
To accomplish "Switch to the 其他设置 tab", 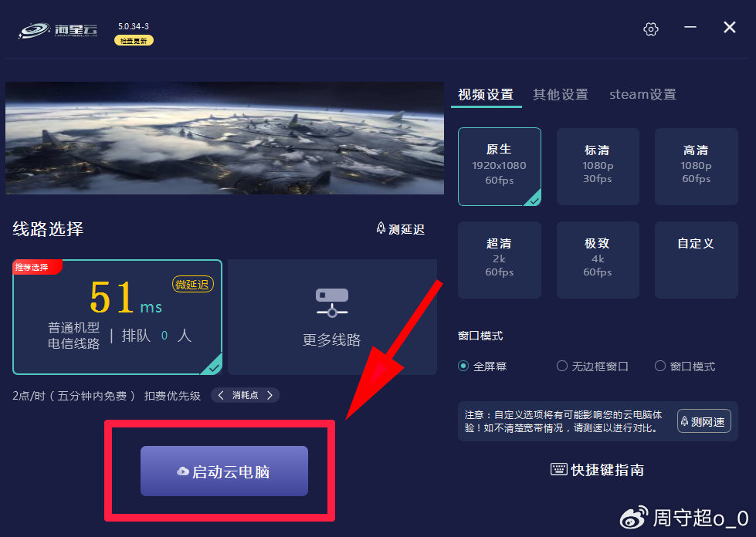I will click(x=561, y=94).
